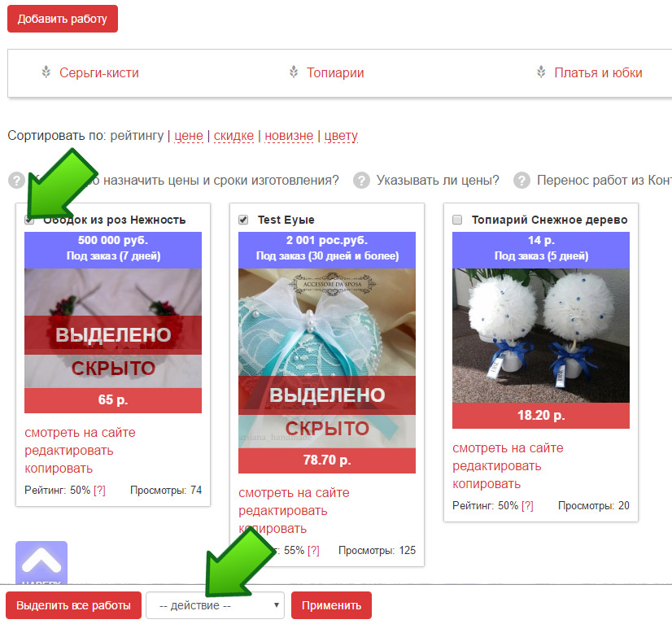Click the title Test Еуые

pos(286,220)
